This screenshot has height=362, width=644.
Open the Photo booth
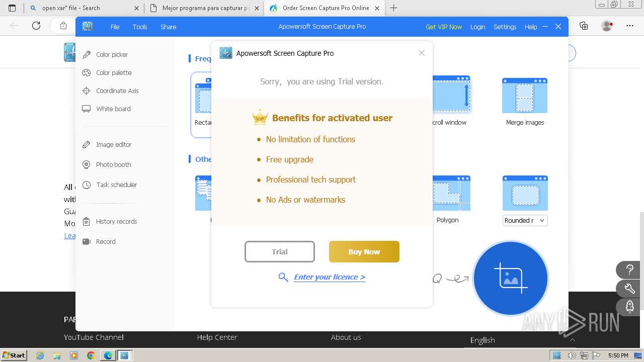pos(106,164)
